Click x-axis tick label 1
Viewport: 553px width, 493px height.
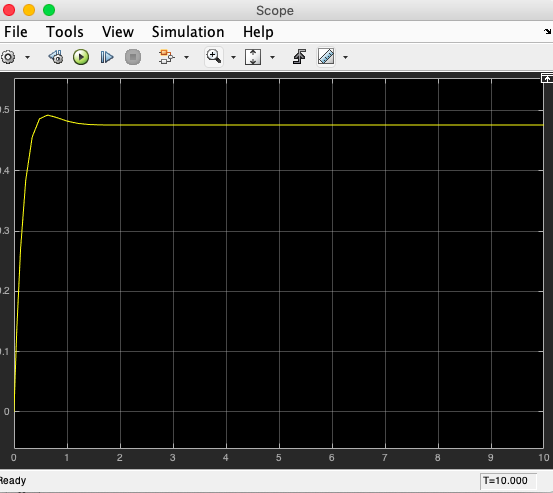click(67, 458)
